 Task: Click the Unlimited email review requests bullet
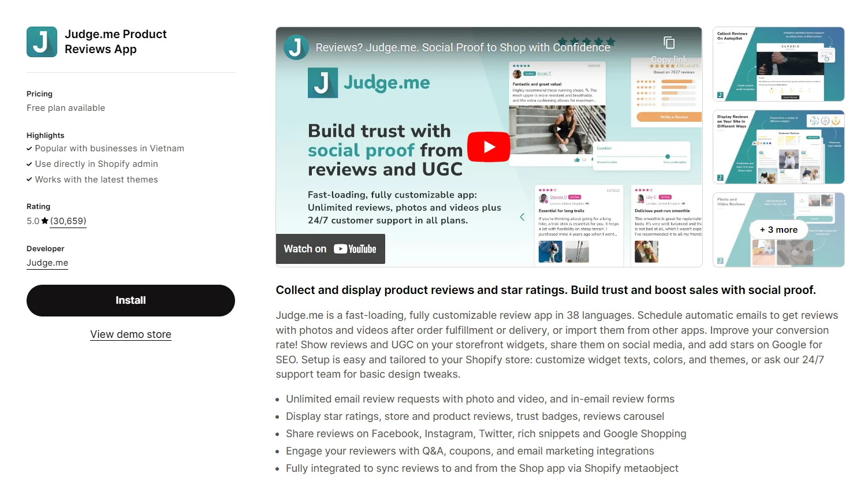point(480,399)
